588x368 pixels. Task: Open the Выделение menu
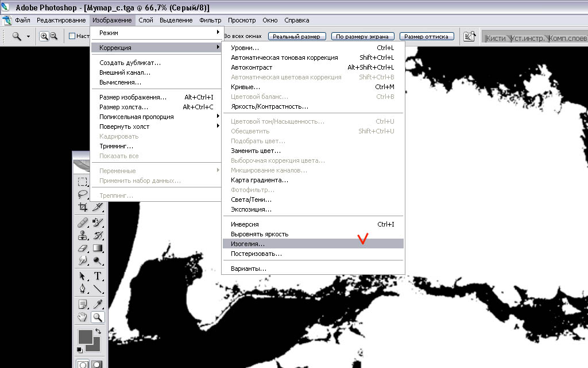tap(176, 20)
